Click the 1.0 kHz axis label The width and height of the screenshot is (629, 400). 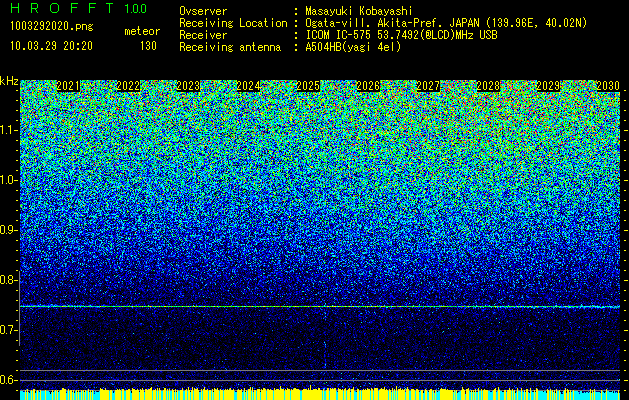pyautogui.click(x=8, y=180)
